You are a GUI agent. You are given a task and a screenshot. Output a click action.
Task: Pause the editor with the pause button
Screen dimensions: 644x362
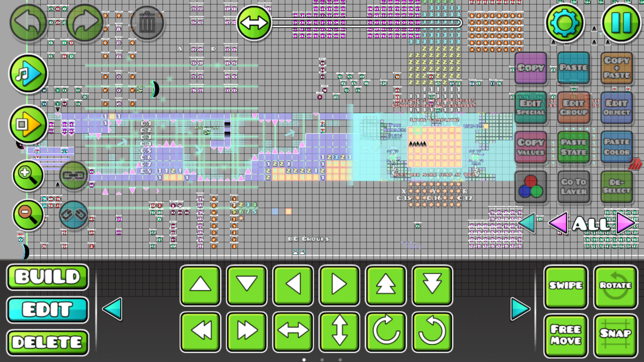click(621, 23)
